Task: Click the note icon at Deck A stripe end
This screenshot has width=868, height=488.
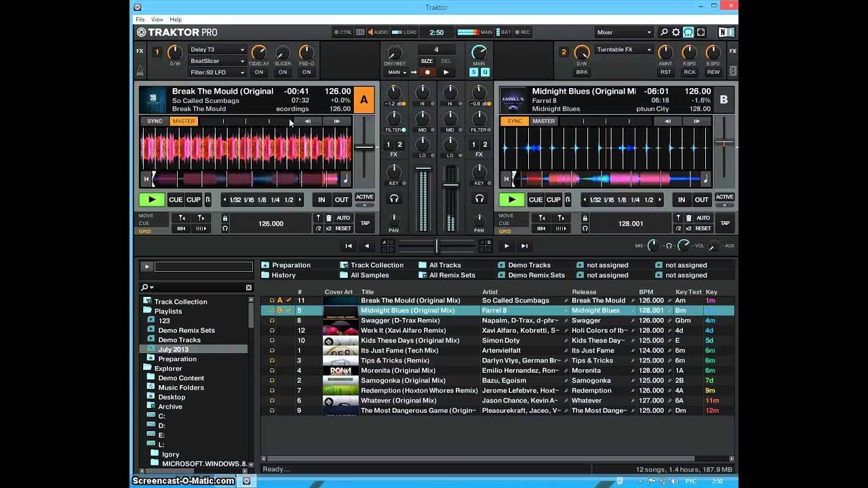Action: 345,179
